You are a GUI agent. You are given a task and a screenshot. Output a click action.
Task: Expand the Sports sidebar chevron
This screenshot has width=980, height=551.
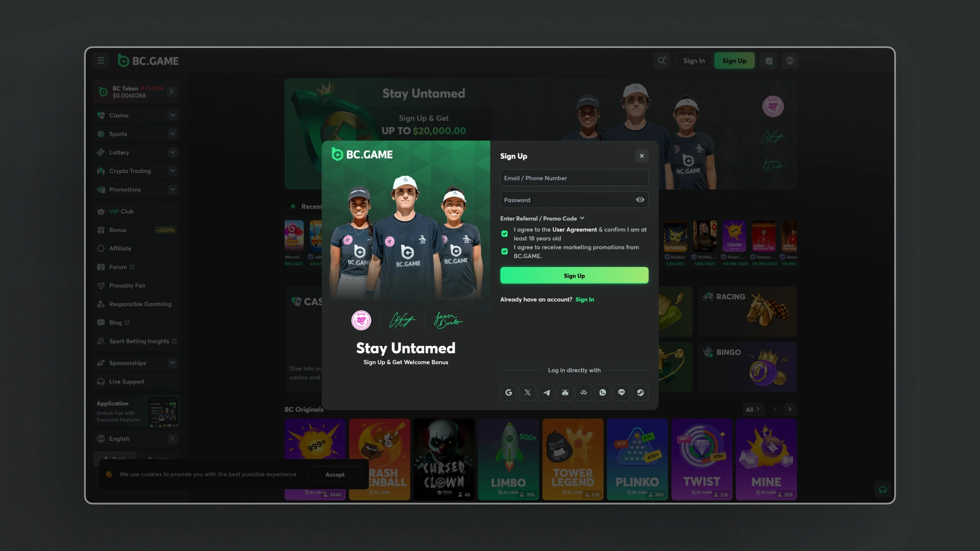click(173, 134)
